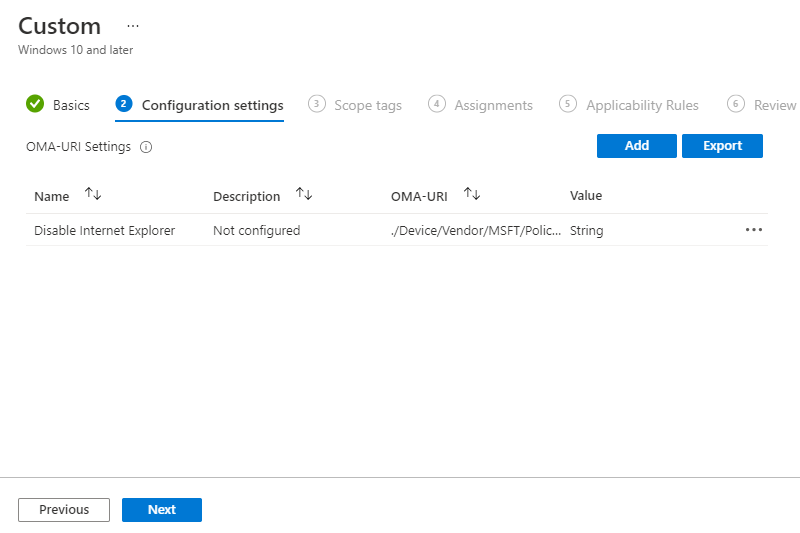Click the info icon beside OMA-URI Settings
800x533 pixels.
(146, 147)
